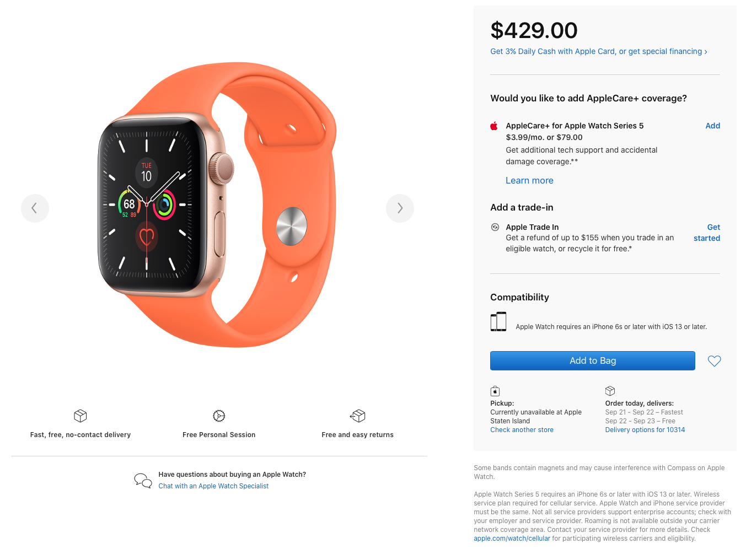
Task: Click the heart favorite icon
Action: [714, 361]
